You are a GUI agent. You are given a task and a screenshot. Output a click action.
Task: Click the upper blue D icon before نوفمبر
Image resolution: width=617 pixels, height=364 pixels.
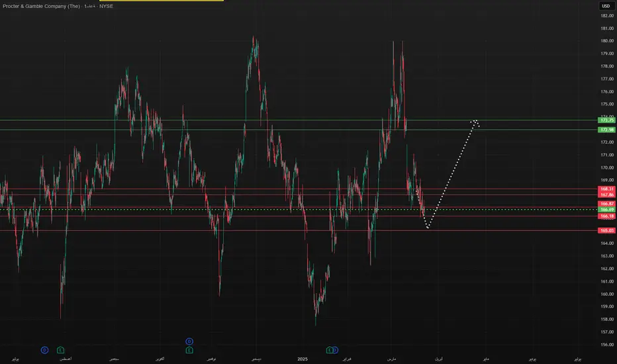point(189,341)
